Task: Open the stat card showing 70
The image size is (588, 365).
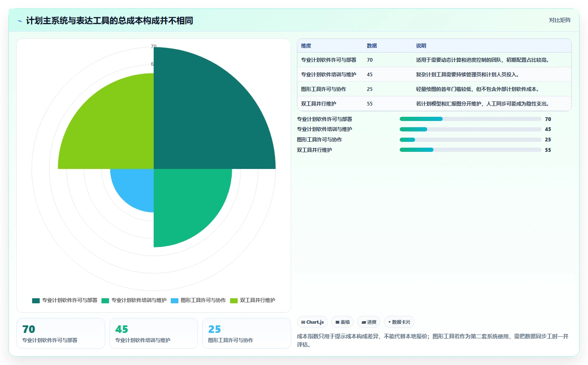Action: point(61,333)
